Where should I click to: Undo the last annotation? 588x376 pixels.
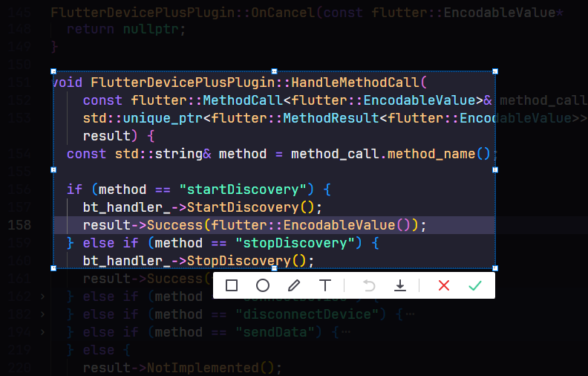pyautogui.click(x=369, y=285)
